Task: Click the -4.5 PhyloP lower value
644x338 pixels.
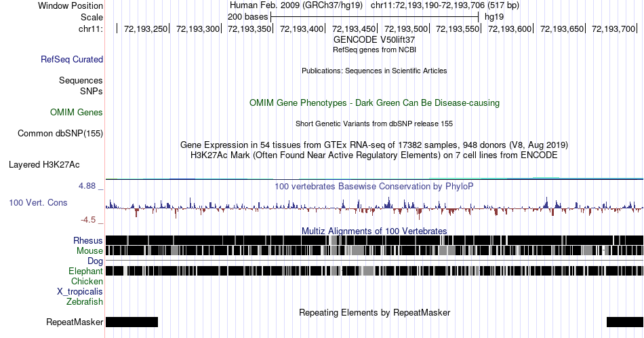Action: tap(88, 220)
